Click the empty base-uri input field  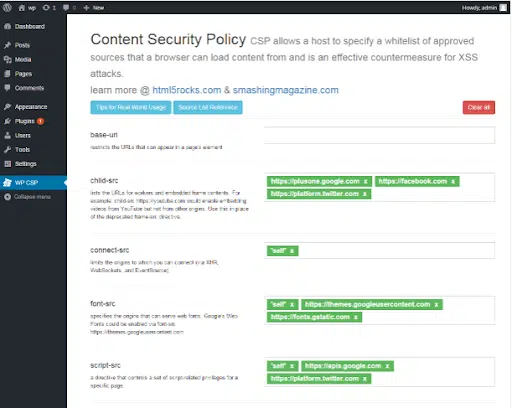tap(380, 135)
